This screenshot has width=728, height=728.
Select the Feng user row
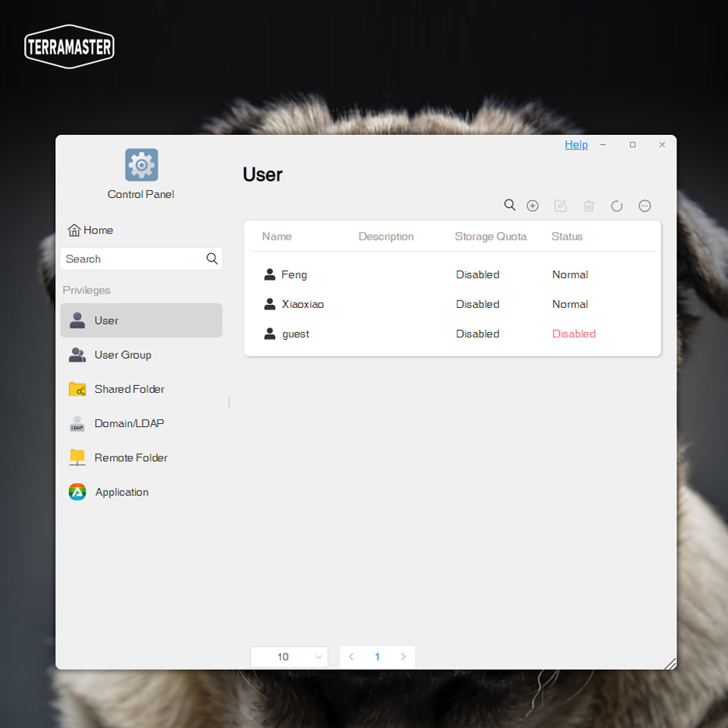click(453, 275)
